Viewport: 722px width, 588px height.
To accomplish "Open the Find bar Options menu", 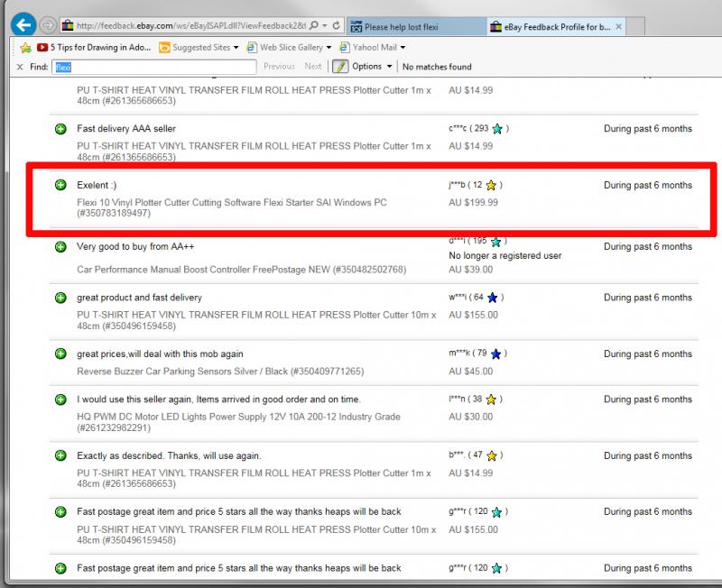I will [x=372, y=67].
